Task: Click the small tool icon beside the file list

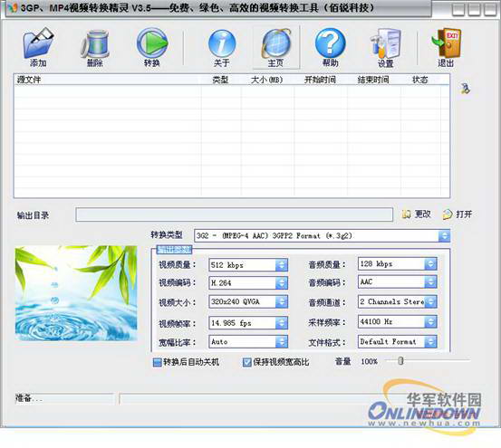Action: [x=466, y=89]
